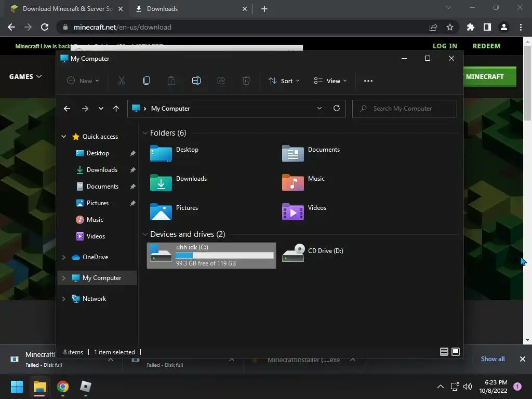Click the Paste icon in Explorer toolbar
The image size is (532, 399).
point(171,81)
